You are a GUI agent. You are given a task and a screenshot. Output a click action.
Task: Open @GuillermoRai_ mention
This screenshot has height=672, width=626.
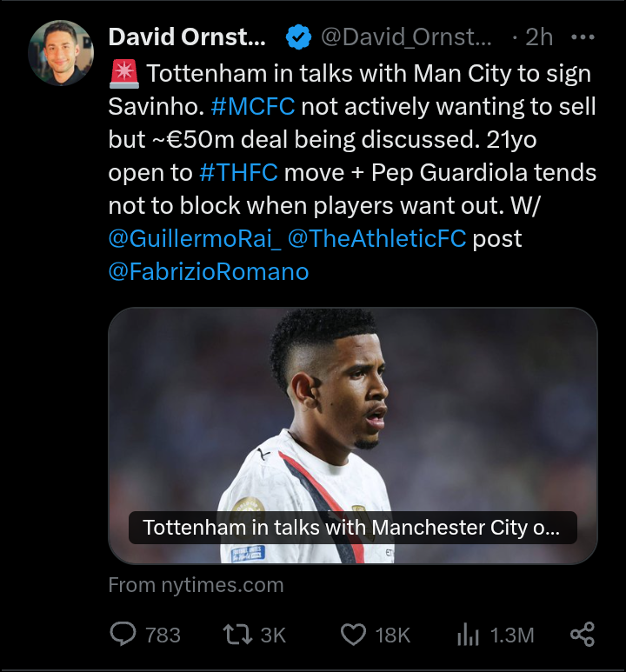(194, 238)
